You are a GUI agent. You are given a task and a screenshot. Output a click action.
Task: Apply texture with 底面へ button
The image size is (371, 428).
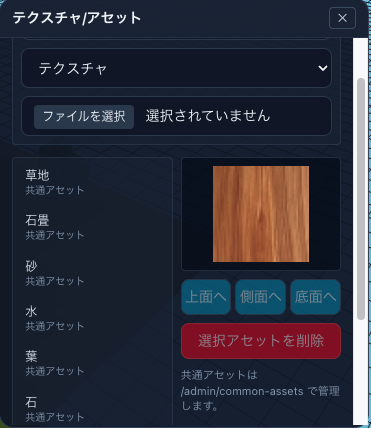(315, 297)
